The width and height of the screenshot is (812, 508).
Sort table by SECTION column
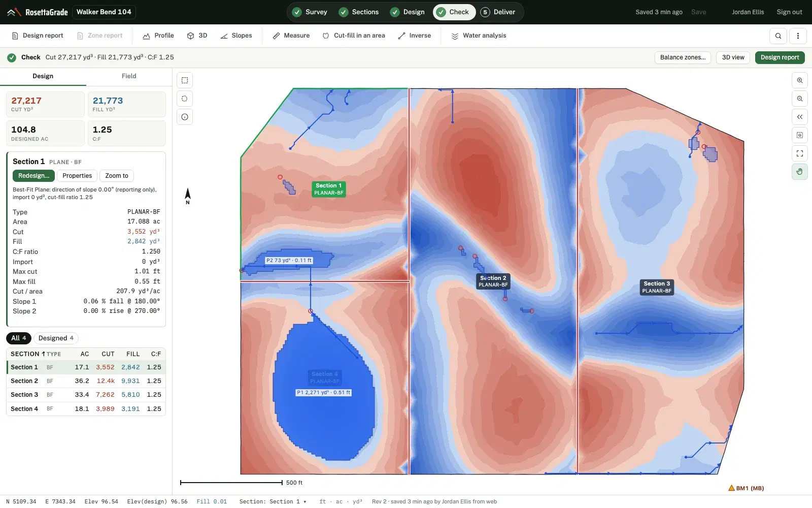(28, 354)
